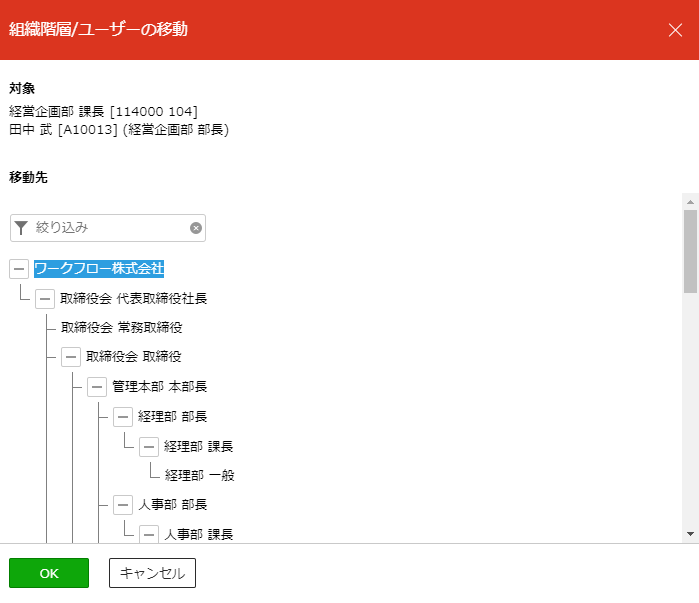Select 人事部 課長 in the tree
699x603 pixels.
(x=198, y=534)
